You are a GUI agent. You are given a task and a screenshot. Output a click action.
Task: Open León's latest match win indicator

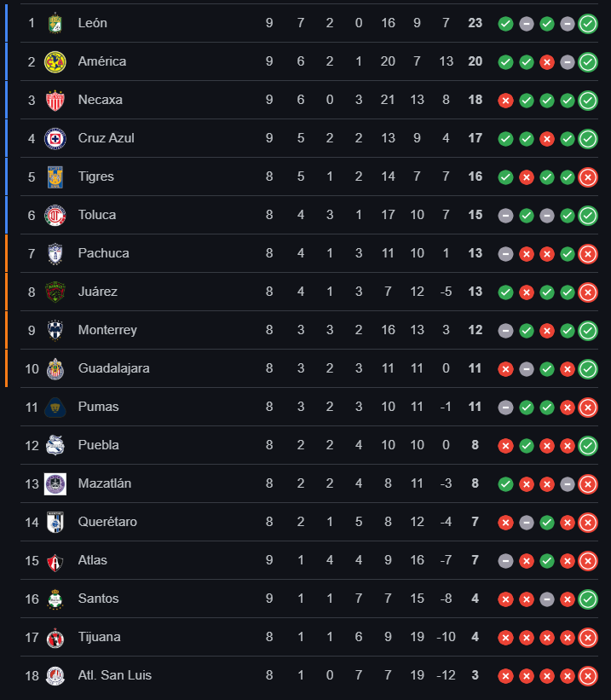click(x=588, y=24)
